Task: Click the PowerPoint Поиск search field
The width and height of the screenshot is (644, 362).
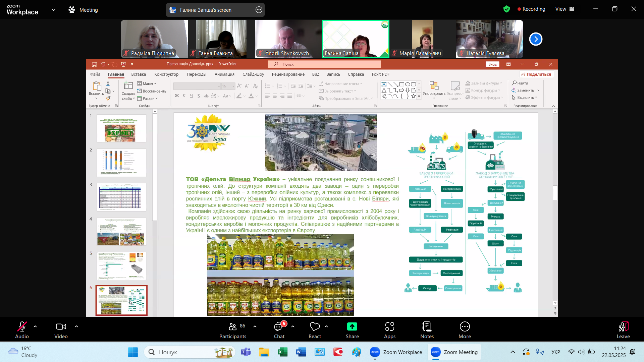Action: click(324, 64)
